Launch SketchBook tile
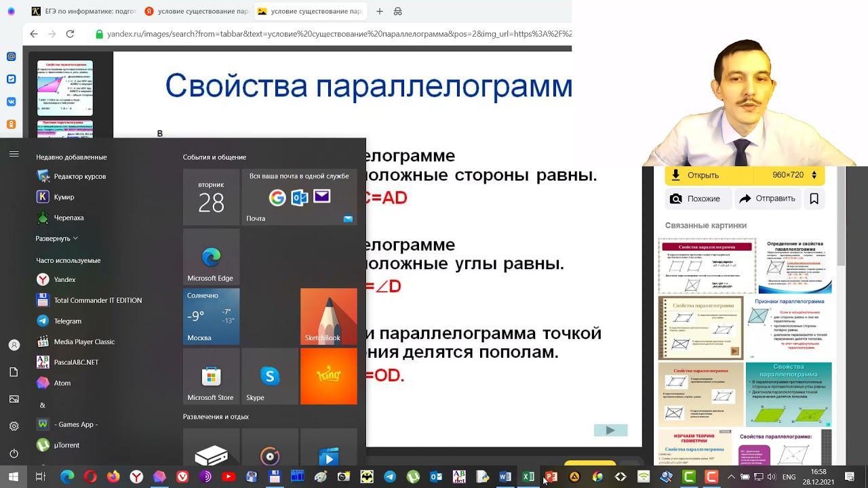The height and width of the screenshot is (488, 868). pos(329,317)
